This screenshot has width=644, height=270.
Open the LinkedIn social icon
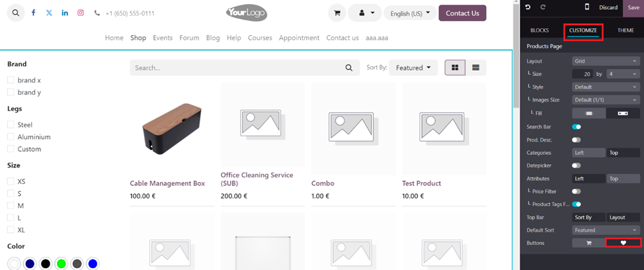pos(65,13)
